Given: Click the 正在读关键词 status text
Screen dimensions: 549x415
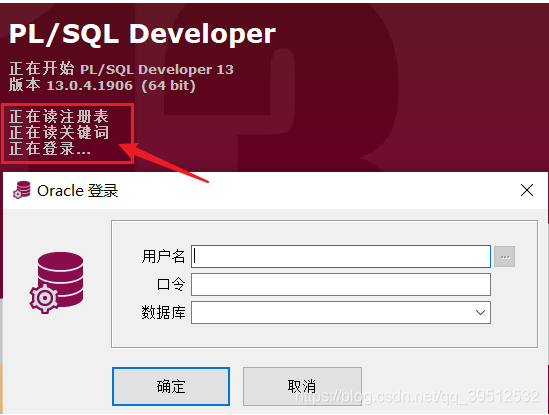Looking at the screenshot, I should pos(59,132).
